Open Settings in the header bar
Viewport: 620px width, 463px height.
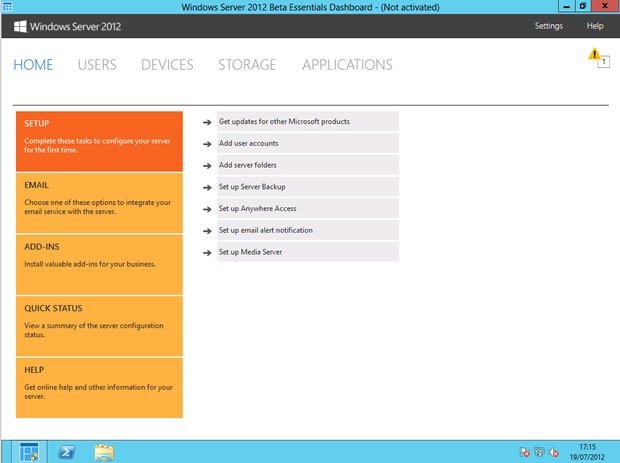coord(548,26)
